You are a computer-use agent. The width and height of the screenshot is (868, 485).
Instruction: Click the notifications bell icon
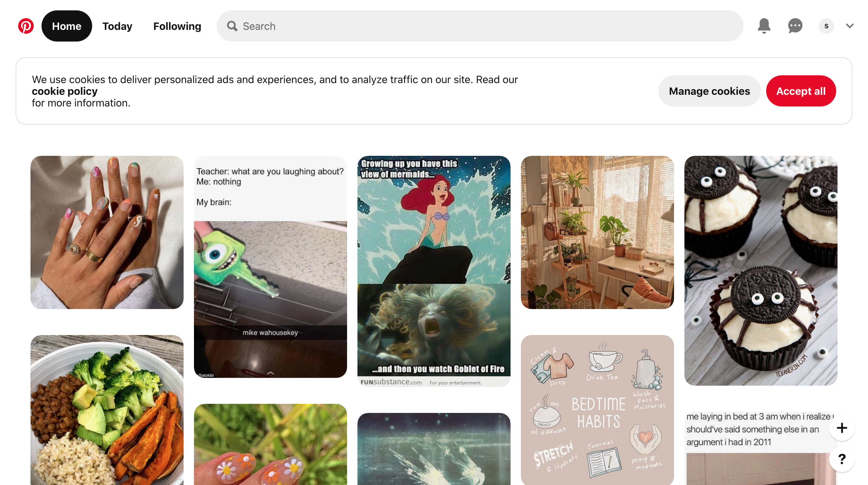(764, 26)
